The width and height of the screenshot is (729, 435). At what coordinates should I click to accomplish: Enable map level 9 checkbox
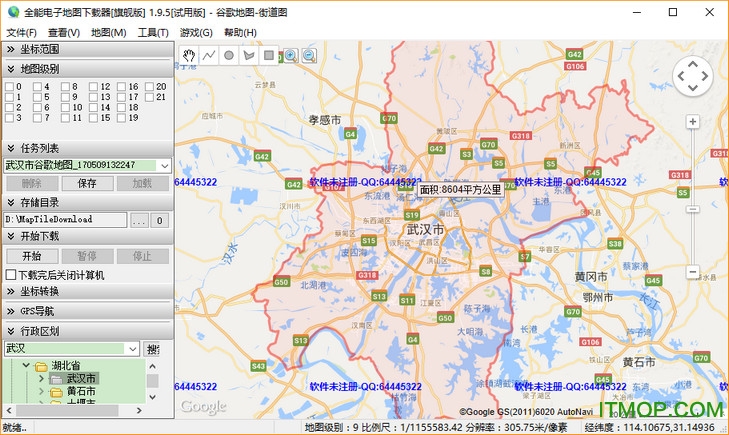[65, 97]
